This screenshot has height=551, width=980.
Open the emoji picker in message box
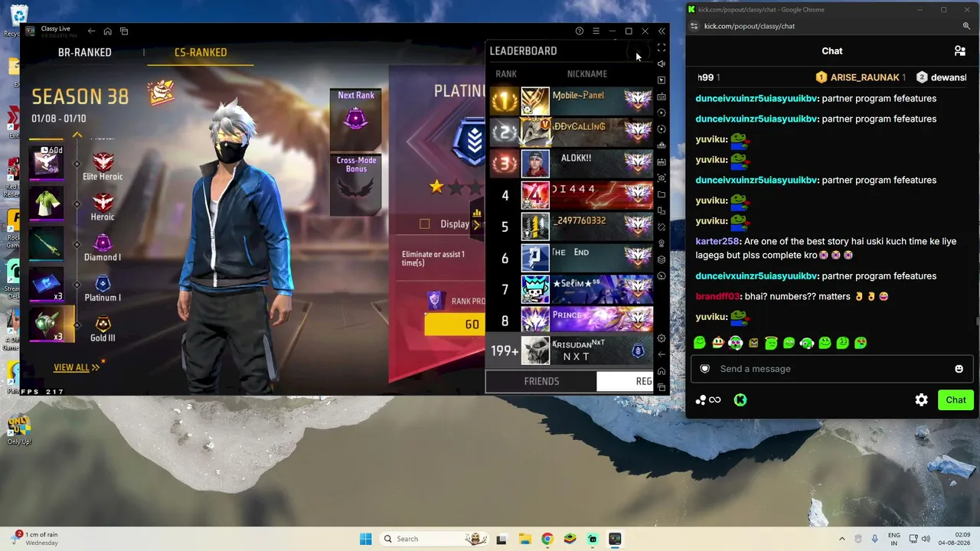(959, 369)
